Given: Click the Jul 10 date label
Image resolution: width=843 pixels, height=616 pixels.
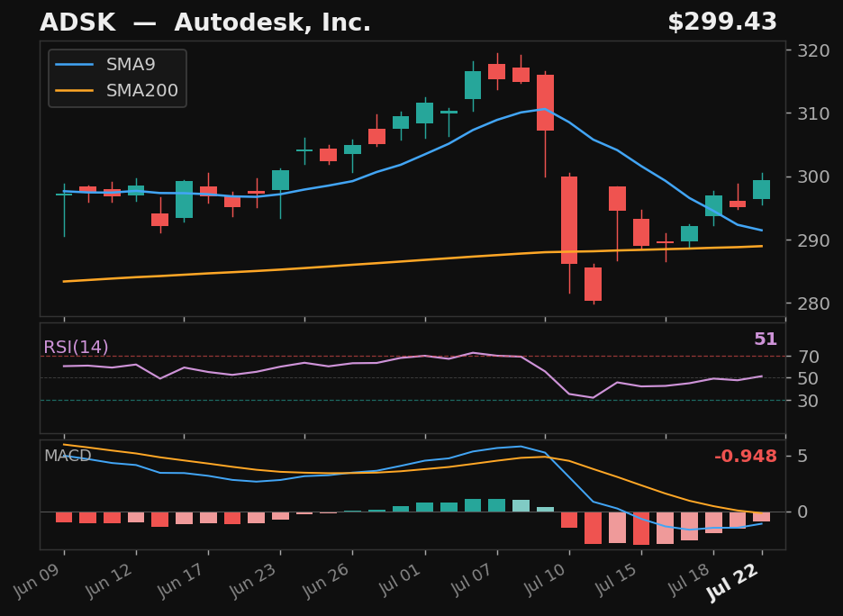Looking at the screenshot, I should [x=545, y=579].
